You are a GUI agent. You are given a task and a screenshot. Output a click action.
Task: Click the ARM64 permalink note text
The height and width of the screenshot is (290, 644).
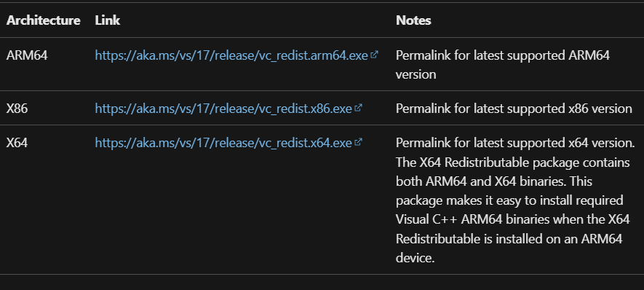[x=503, y=65]
